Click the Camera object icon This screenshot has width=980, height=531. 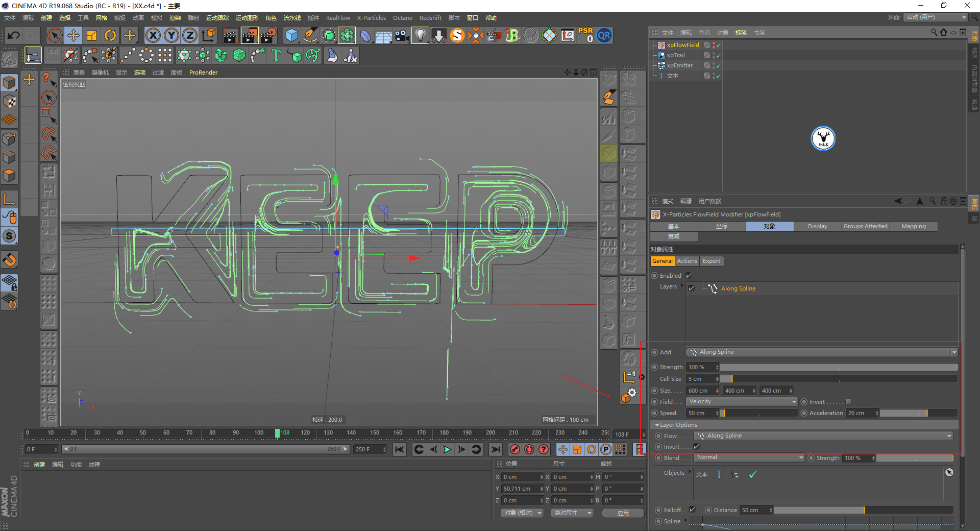tap(402, 35)
